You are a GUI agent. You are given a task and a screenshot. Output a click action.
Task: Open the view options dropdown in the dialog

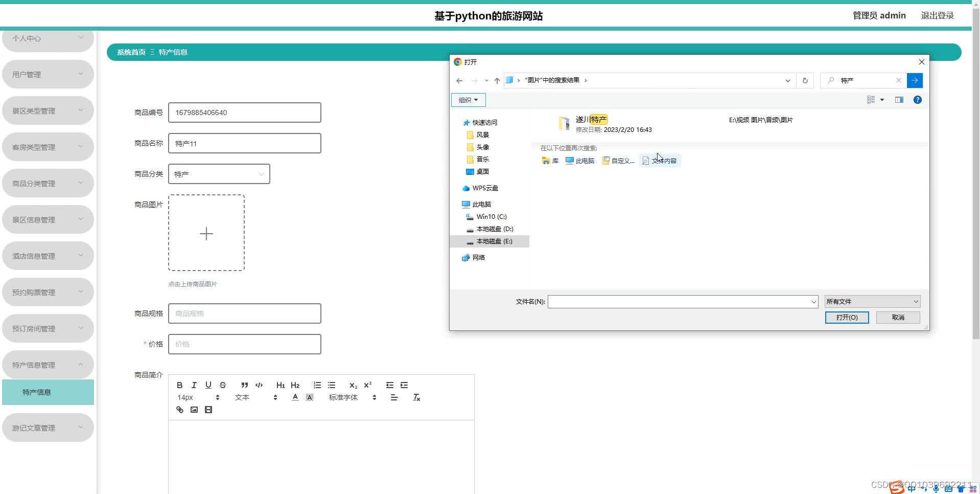[882, 100]
